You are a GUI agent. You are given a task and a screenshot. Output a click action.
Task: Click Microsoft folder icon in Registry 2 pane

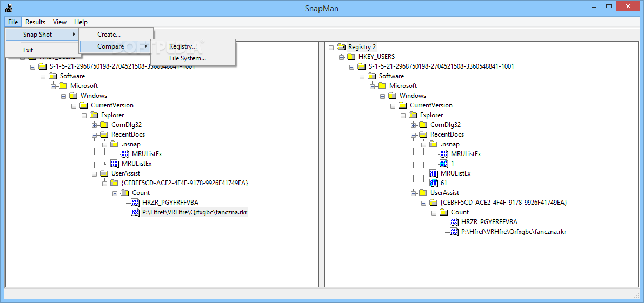[382, 86]
